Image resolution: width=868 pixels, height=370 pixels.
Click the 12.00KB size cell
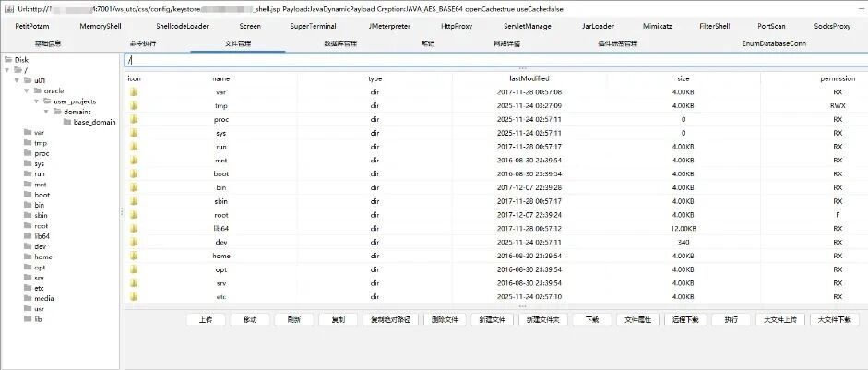684,228
